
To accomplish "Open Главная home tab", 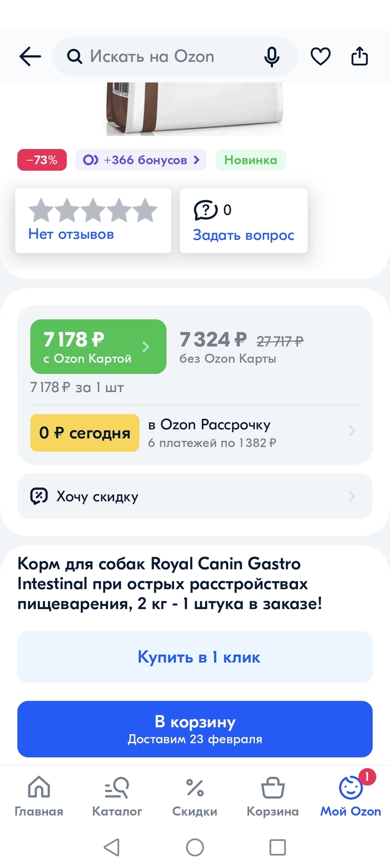I will click(39, 797).
